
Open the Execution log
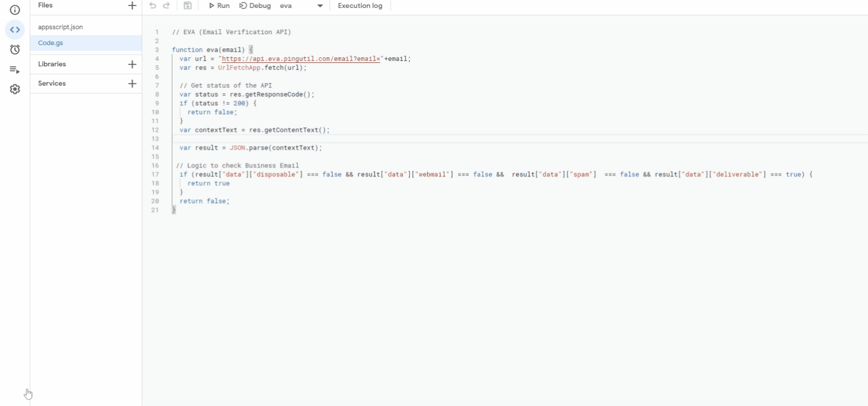[360, 5]
